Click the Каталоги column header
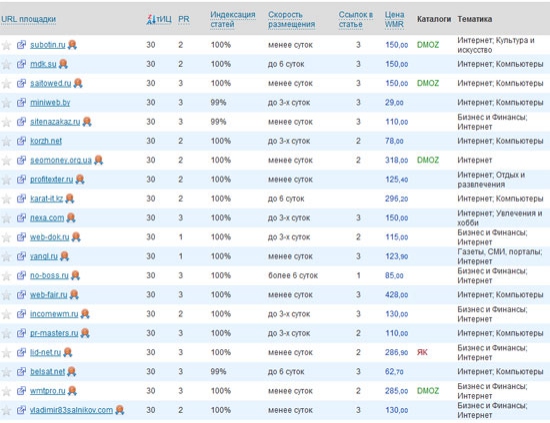 click(434, 19)
